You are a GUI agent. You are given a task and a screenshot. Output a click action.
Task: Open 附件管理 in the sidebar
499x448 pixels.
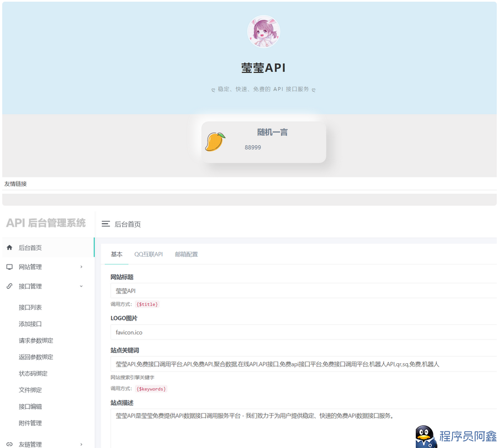30,423
